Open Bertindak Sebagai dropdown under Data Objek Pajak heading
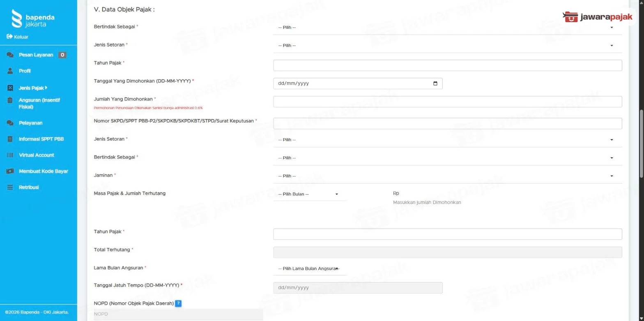Image resolution: width=644 pixels, height=321 pixels. (447, 28)
